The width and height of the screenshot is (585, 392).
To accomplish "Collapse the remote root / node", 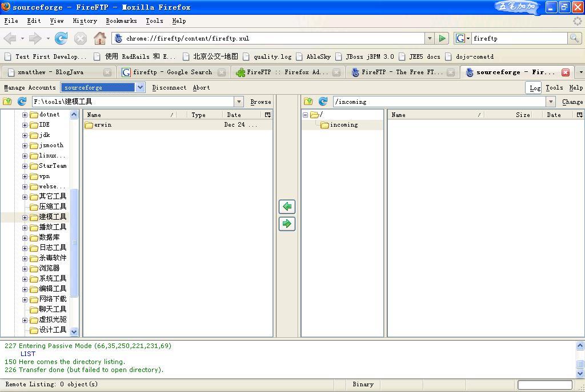I will [x=305, y=115].
